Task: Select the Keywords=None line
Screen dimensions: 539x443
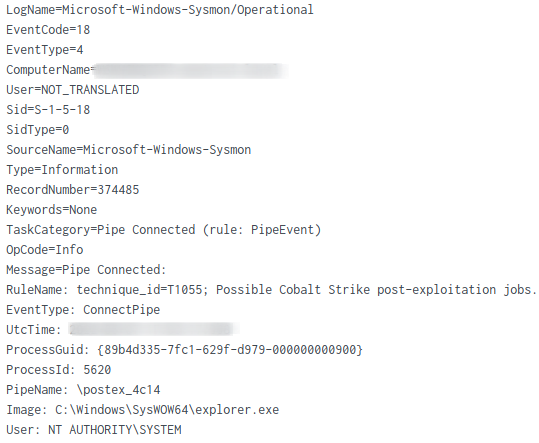Action: coord(52,210)
